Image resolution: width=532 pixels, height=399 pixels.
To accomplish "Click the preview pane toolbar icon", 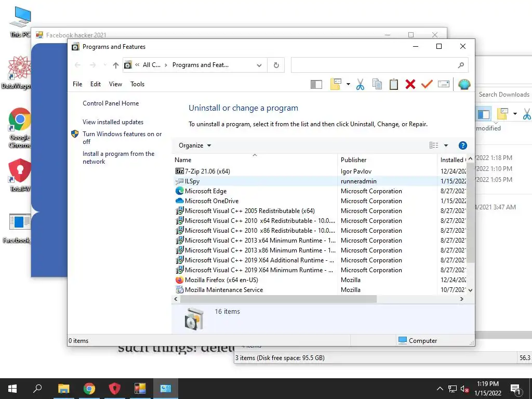I will [x=316, y=84].
